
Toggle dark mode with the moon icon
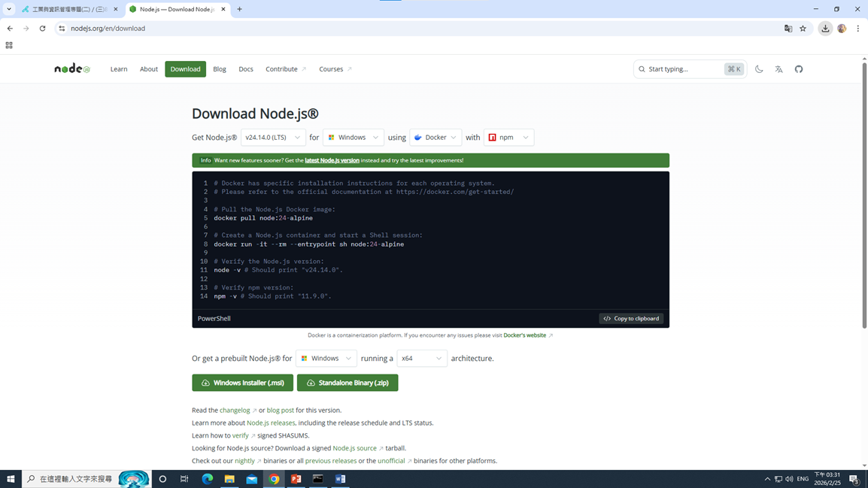coord(760,68)
